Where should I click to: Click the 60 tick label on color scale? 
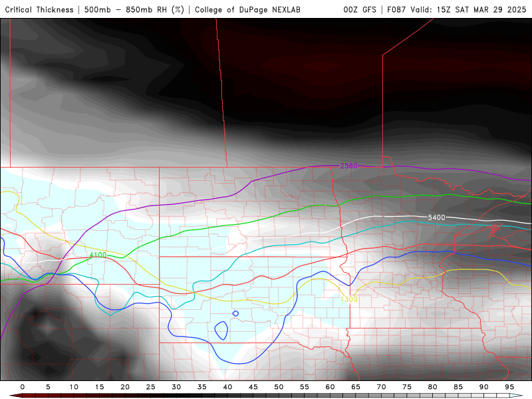click(330, 387)
